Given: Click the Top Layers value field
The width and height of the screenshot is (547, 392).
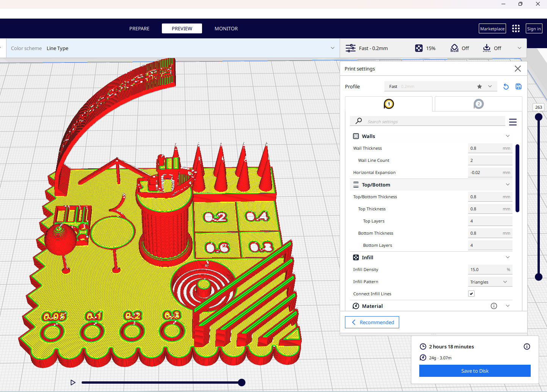Looking at the screenshot, I should pos(490,221).
